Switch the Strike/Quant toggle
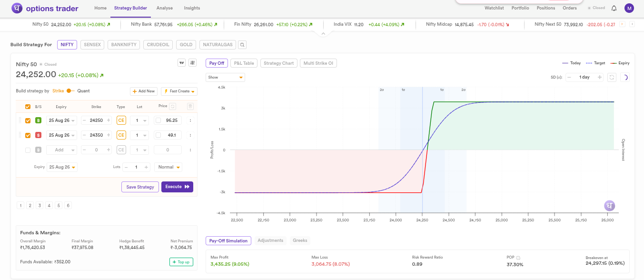 pos(70,91)
